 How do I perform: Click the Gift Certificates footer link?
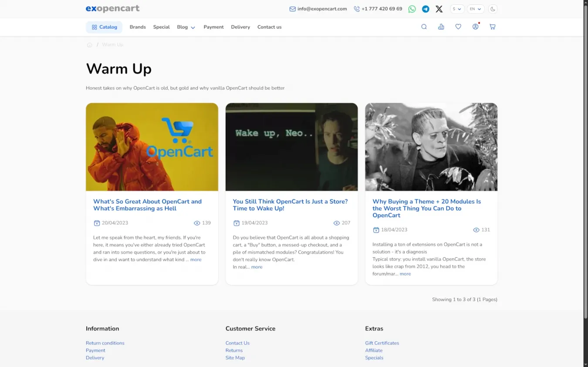click(382, 343)
